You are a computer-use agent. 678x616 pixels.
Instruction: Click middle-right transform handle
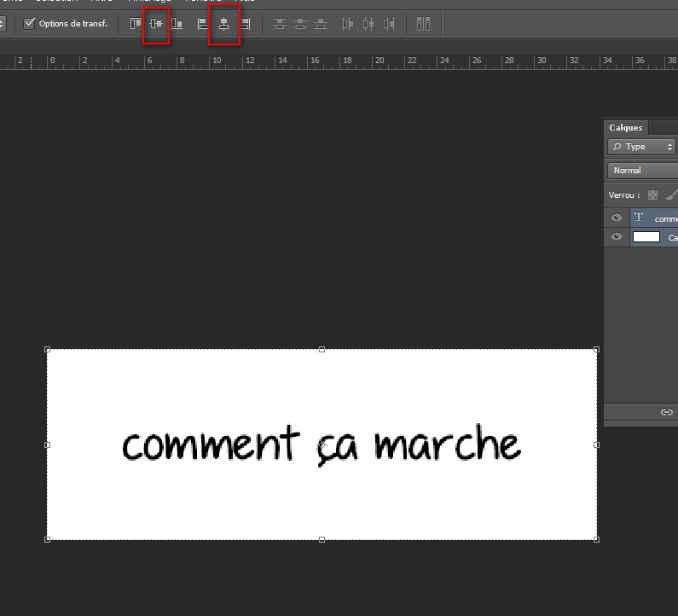pos(596,445)
